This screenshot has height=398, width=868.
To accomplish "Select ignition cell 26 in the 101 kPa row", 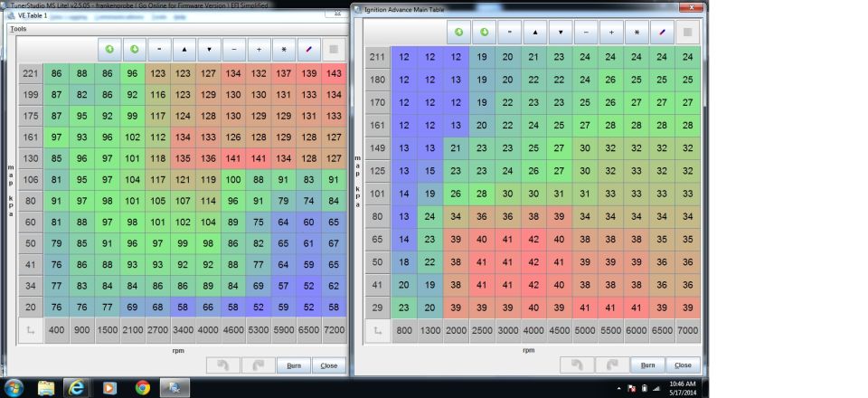I will tap(456, 194).
